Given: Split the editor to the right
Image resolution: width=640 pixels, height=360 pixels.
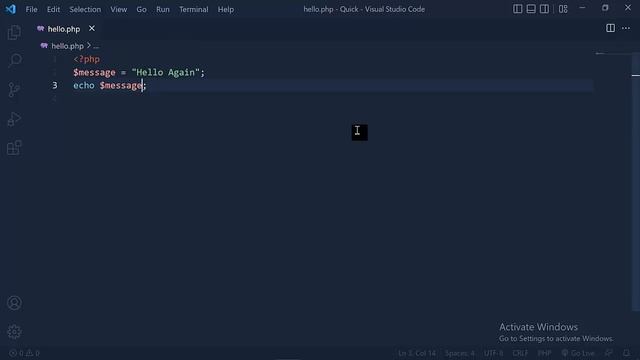Looking at the screenshot, I should (610, 28).
